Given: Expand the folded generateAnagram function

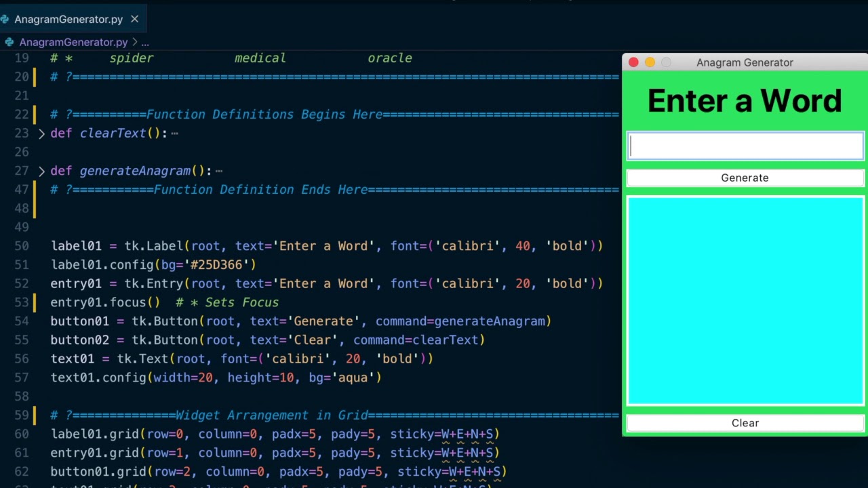Looking at the screenshot, I should [x=41, y=171].
